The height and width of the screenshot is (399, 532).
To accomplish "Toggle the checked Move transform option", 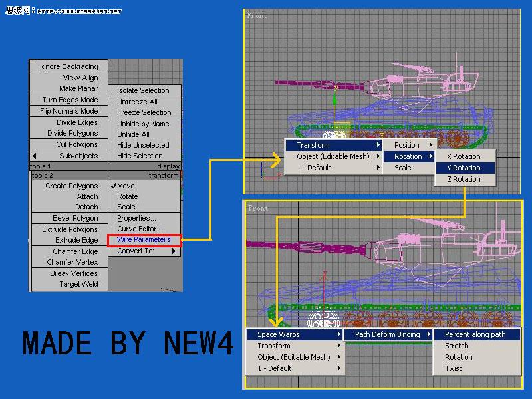I will click(x=126, y=186).
